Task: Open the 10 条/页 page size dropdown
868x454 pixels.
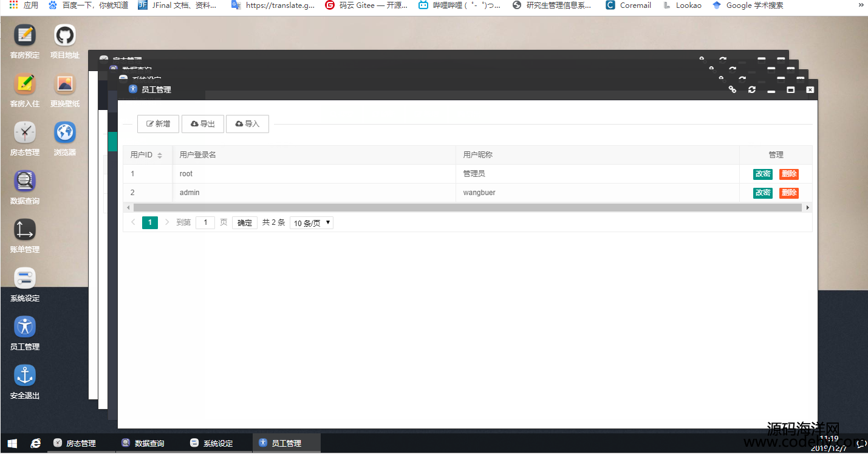Action: [312, 223]
